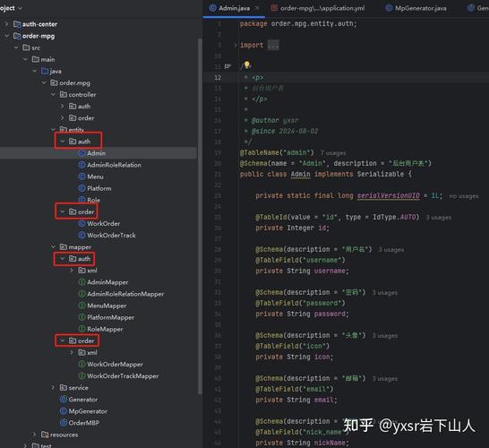Select the MenuMapper interface icon
The image size is (489, 448).
(81, 306)
